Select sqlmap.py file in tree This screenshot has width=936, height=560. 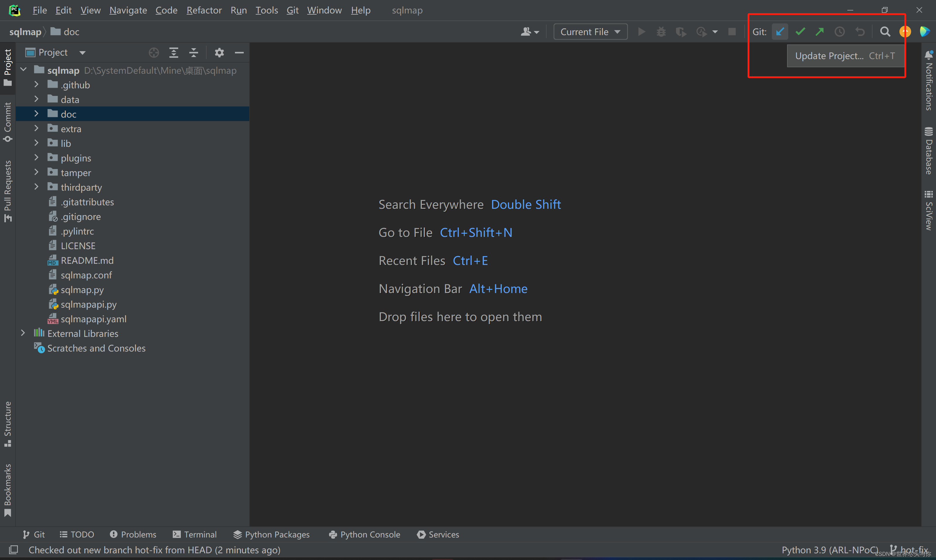point(82,290)
